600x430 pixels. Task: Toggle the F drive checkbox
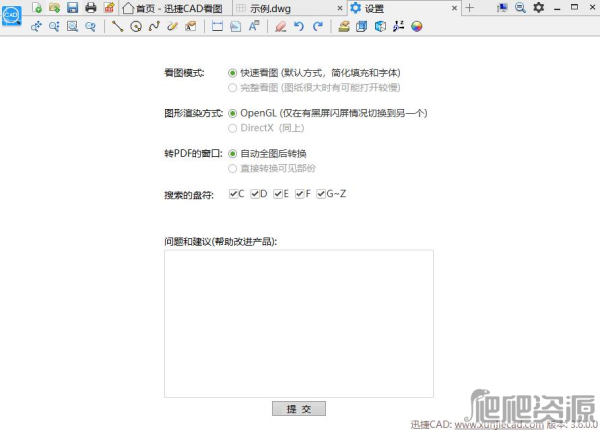[300, 194]
